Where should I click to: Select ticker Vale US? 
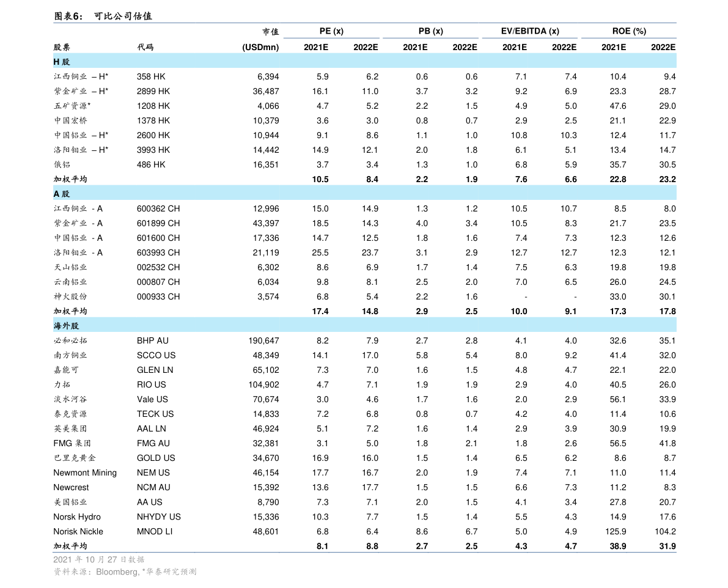pos(152,400)
